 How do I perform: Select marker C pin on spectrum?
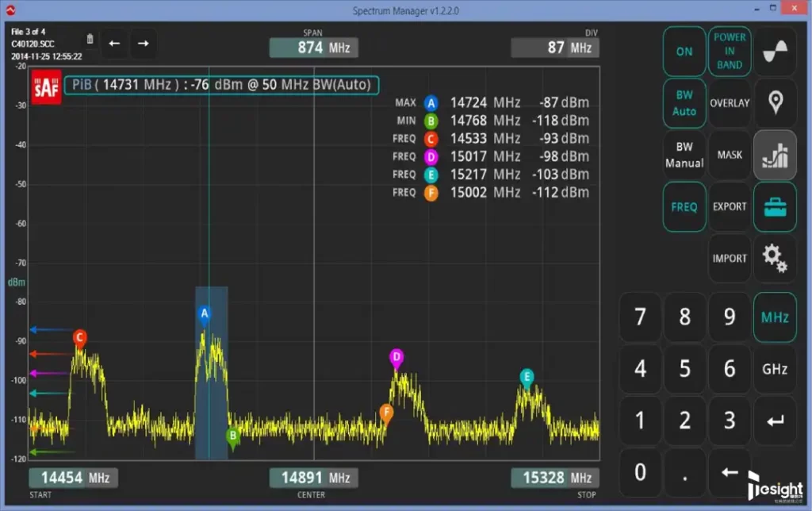pos(79,339)
